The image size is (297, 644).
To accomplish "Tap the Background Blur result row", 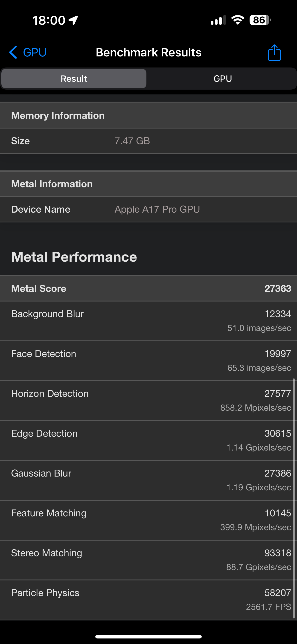I will point(148,321).
